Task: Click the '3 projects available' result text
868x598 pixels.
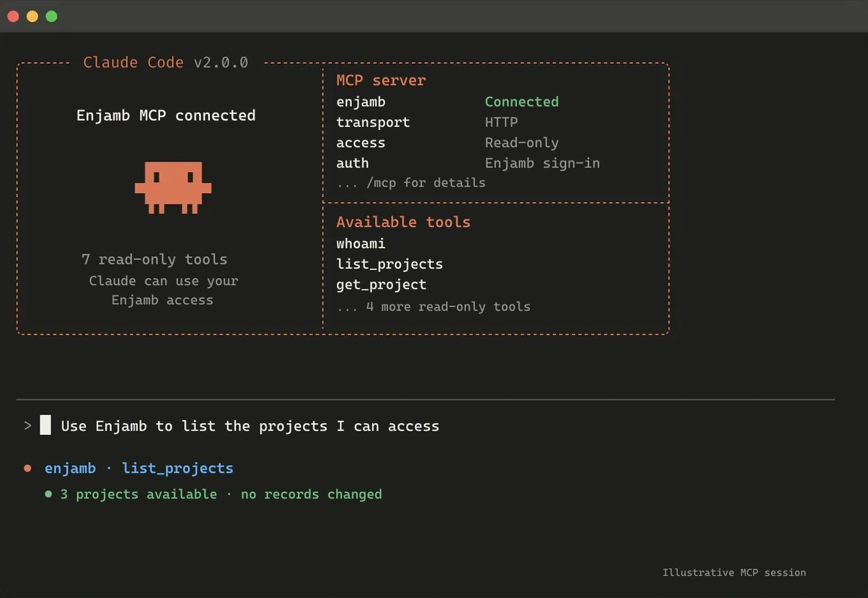Action: coord(138,494)
